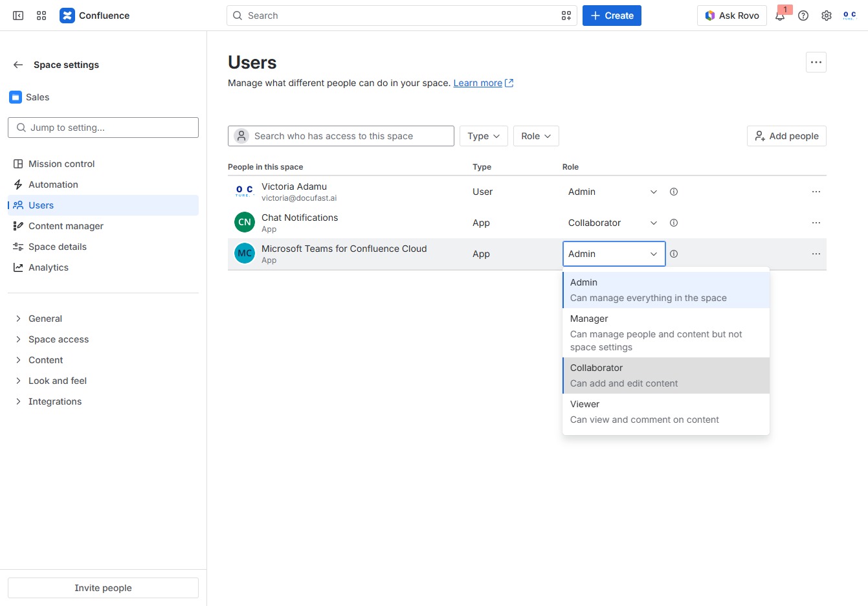Open more actions for Chat Notifications row
This screenshot has width=868, height=606.
click(x=816, y=223)
